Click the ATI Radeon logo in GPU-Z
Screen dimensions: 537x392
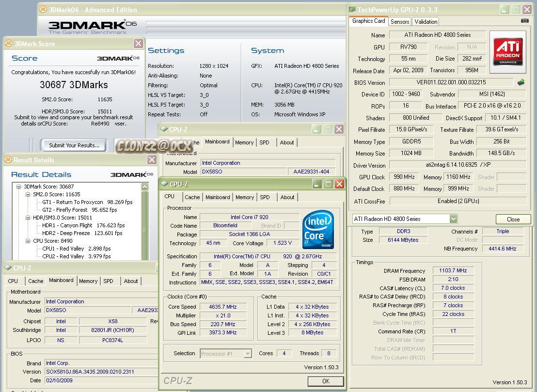click(508, 52)
